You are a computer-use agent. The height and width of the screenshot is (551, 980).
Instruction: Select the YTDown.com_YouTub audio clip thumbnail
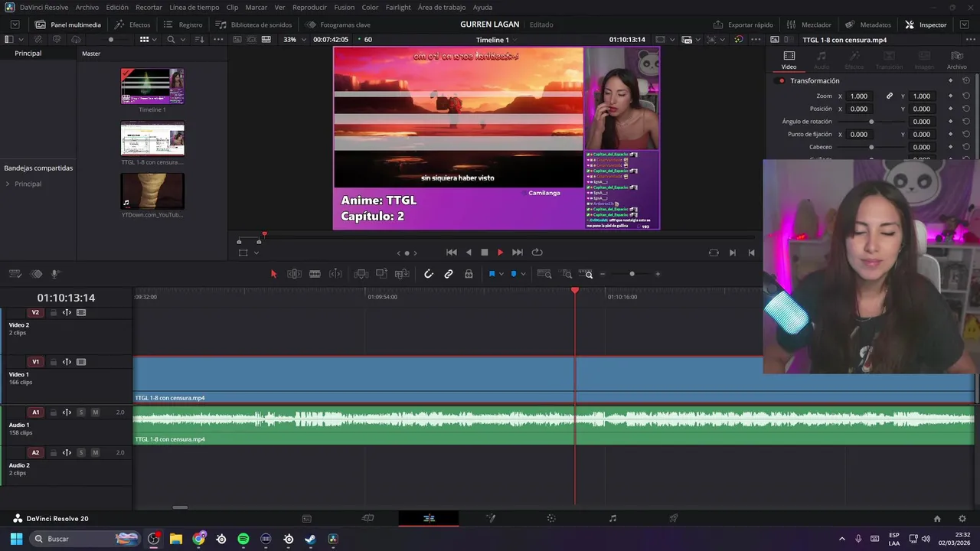[x=152, y=191]
